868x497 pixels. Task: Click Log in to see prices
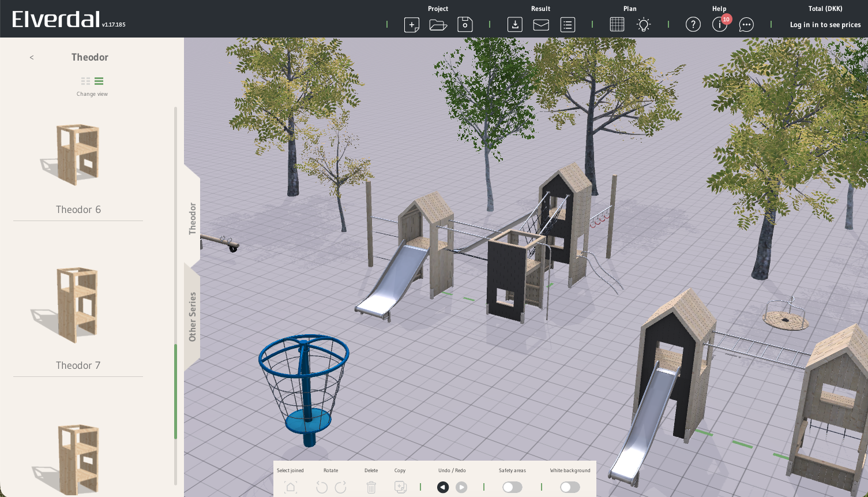coord(825,25)
